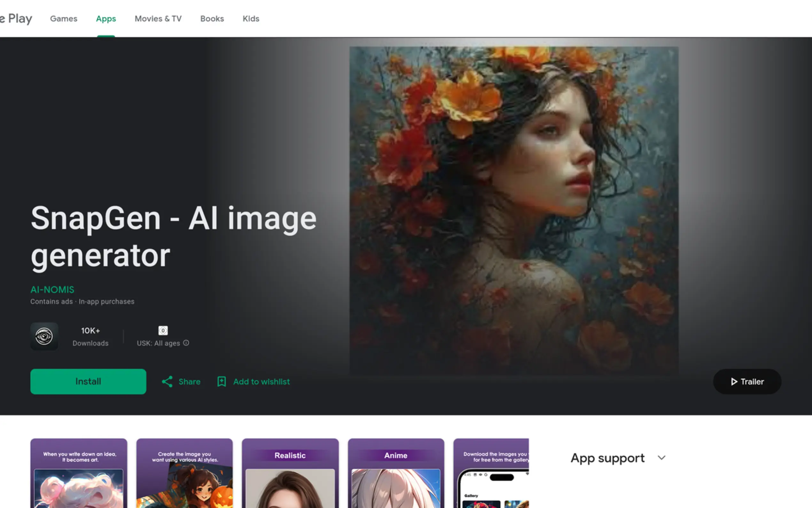Click the Share icon
Image resolution: width=812 pixels, height=508 pixels.
point(168,382)
